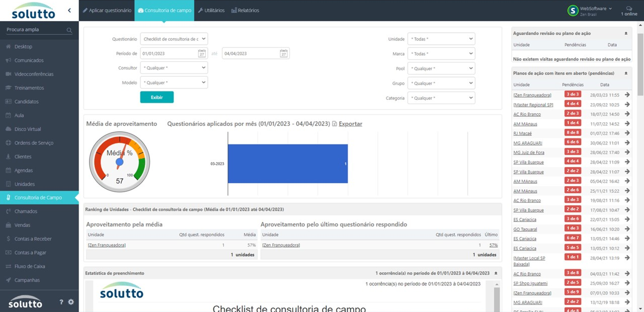The image size is (644, 312).
Task: Click the Média % gauge chart
Action: [x=119, y=162]
